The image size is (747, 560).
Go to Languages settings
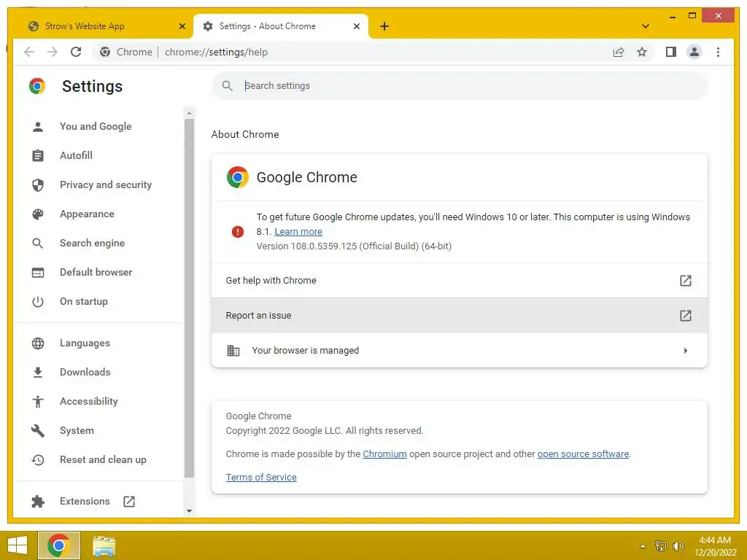[85, 343]
